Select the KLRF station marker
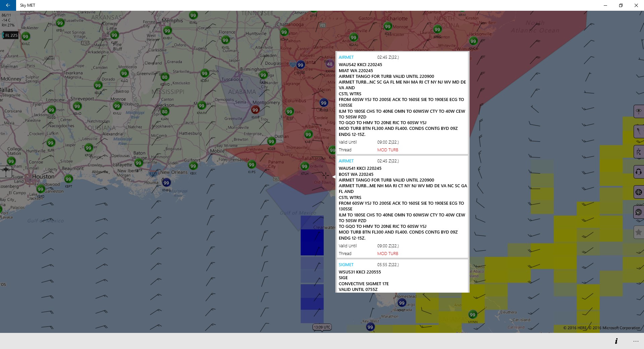Viewport: 644px width, 349px height. tap(114, 35)
